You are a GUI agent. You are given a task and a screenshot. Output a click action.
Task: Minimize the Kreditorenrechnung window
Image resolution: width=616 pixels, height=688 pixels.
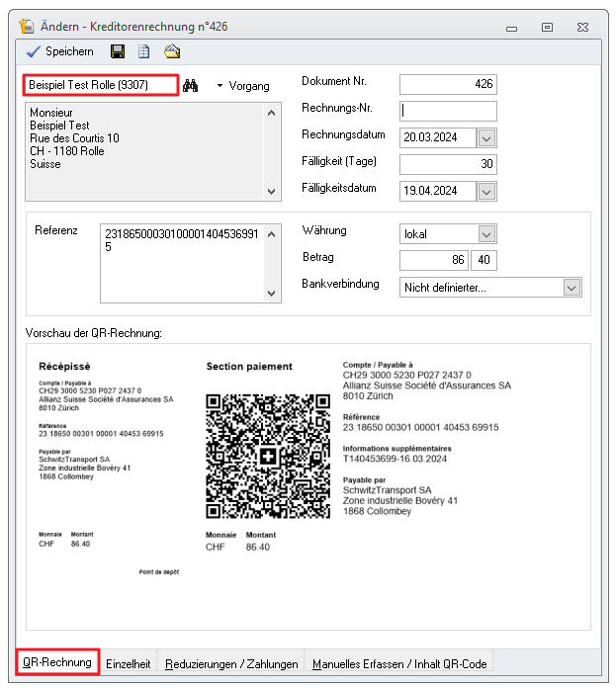click(511, 28)
